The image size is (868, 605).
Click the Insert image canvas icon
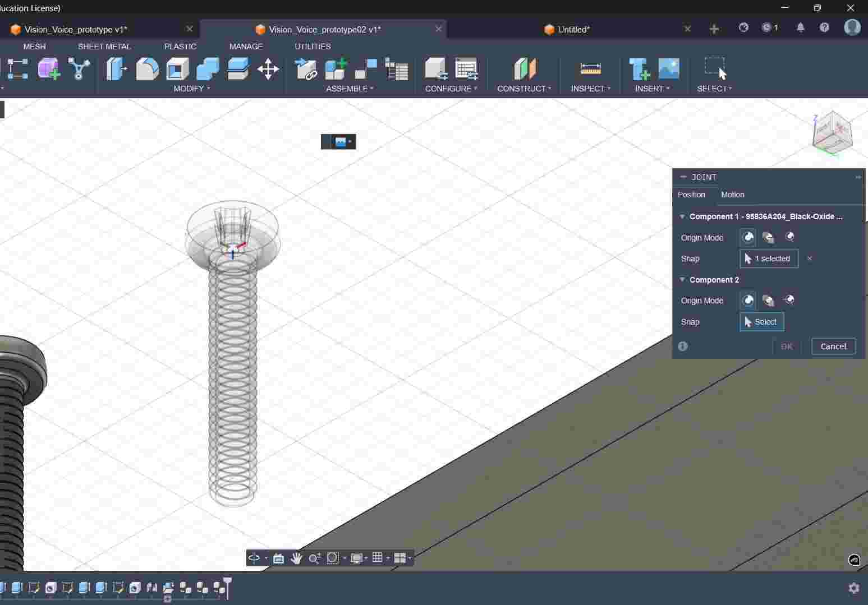tap(669, 69)
